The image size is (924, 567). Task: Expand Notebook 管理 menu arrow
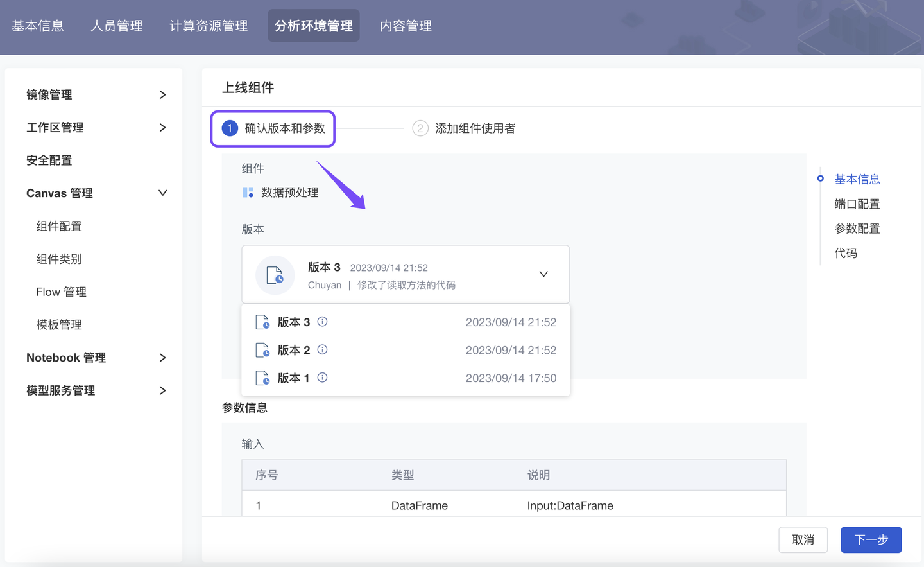(x=162, y=358)
